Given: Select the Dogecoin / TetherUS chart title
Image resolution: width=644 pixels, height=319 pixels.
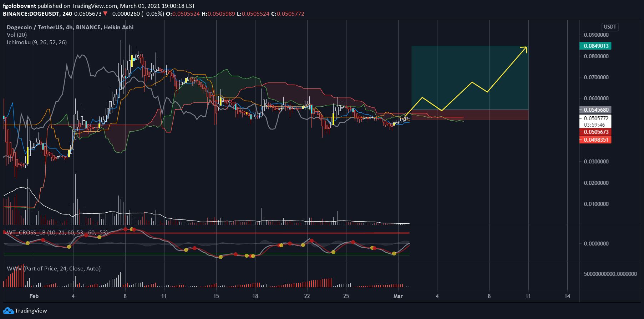Looking at the screenshot, I should pos(70,27).
